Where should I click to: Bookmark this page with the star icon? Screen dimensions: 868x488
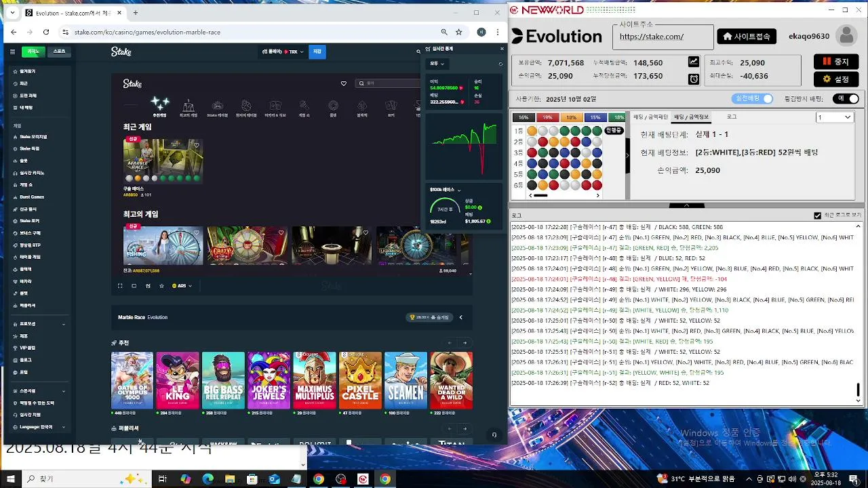tap(459, 32)
